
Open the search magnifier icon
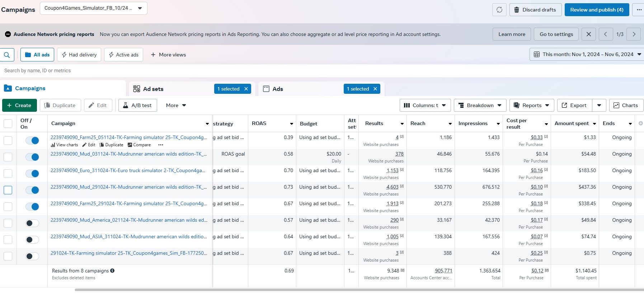click(7, 55)
